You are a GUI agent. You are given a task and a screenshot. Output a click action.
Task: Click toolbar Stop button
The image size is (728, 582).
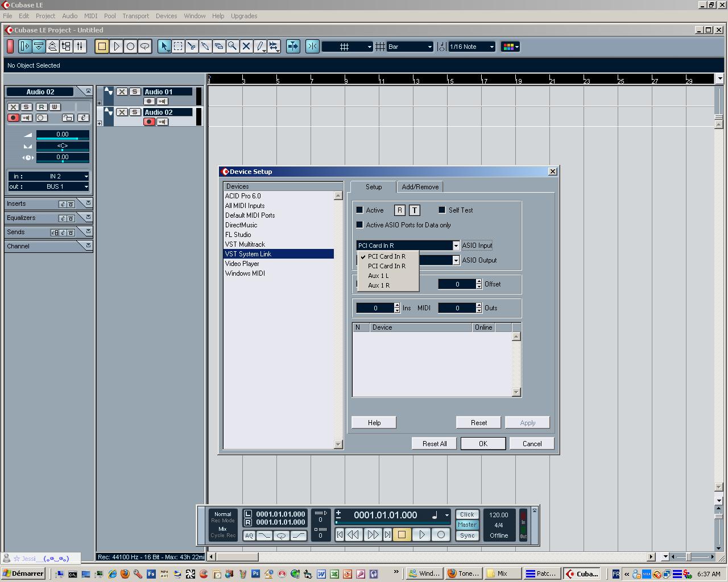tap(102, 47)
